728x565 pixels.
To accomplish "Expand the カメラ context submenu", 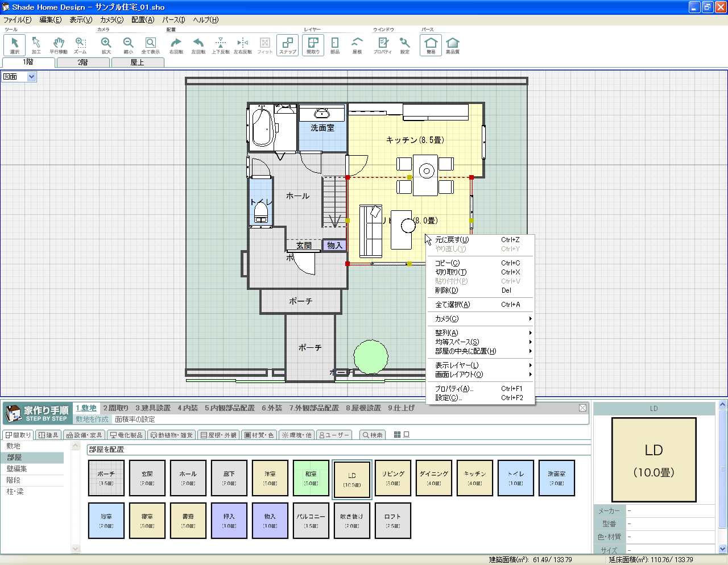I will point(480,319).
